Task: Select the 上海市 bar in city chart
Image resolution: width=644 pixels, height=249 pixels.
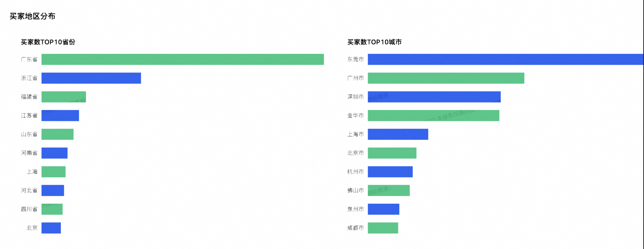Action: [398, 134]
